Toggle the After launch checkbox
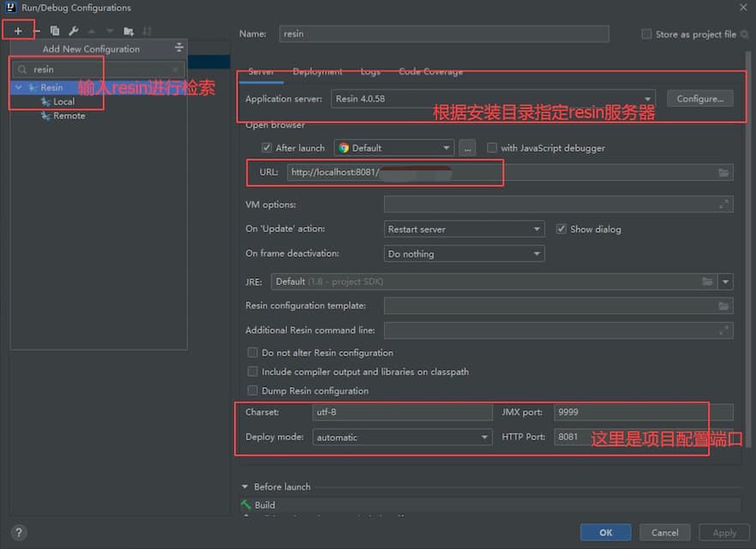756x549 pixels. pyautogui.click(x=267, y=148)
